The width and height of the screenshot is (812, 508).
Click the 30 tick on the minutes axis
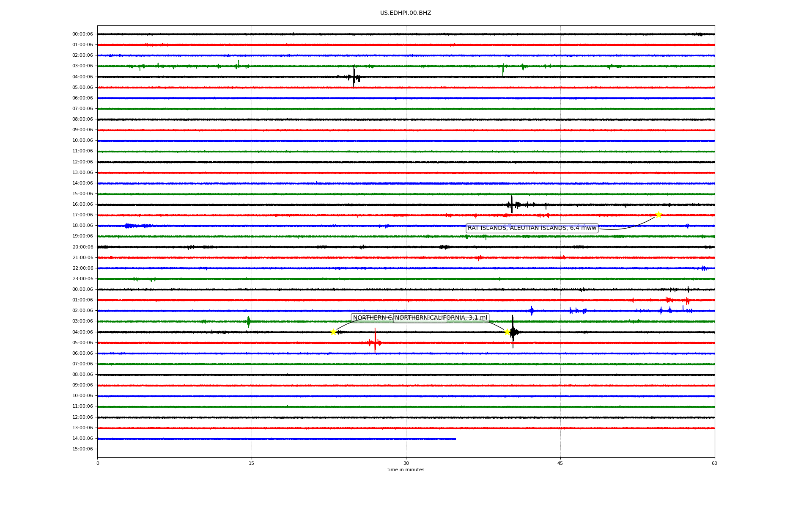(x=406, y=463)
